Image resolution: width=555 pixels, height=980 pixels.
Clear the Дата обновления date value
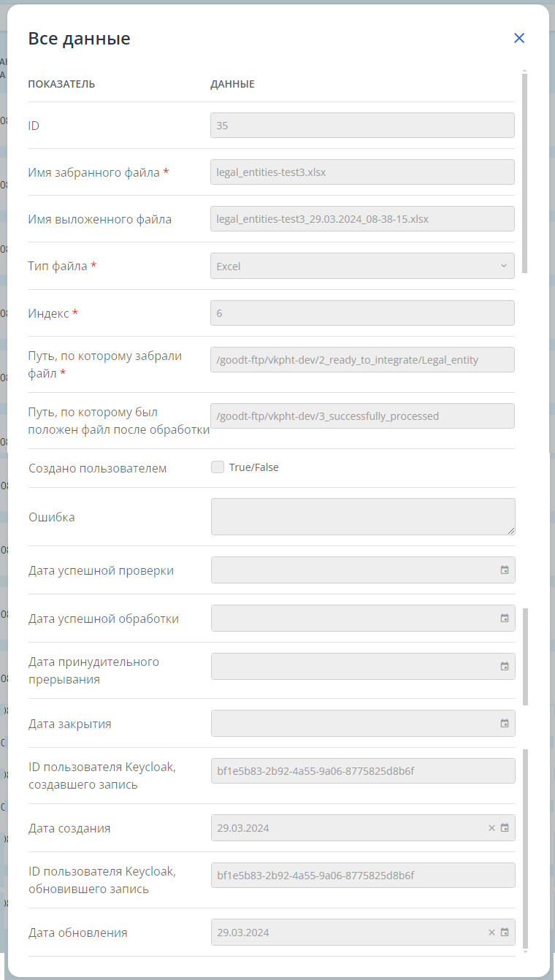tap(492, 933)
